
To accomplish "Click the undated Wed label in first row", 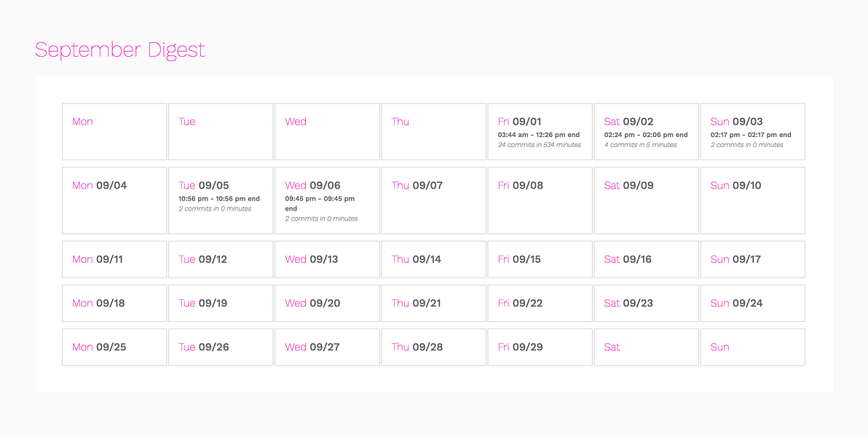I will (x=296, y=122).
